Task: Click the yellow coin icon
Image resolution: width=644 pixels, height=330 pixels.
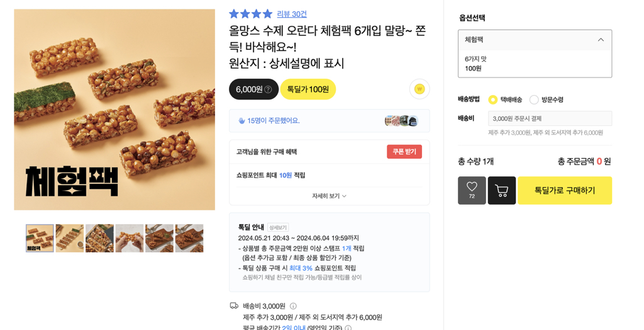Action: pos(419,89)
